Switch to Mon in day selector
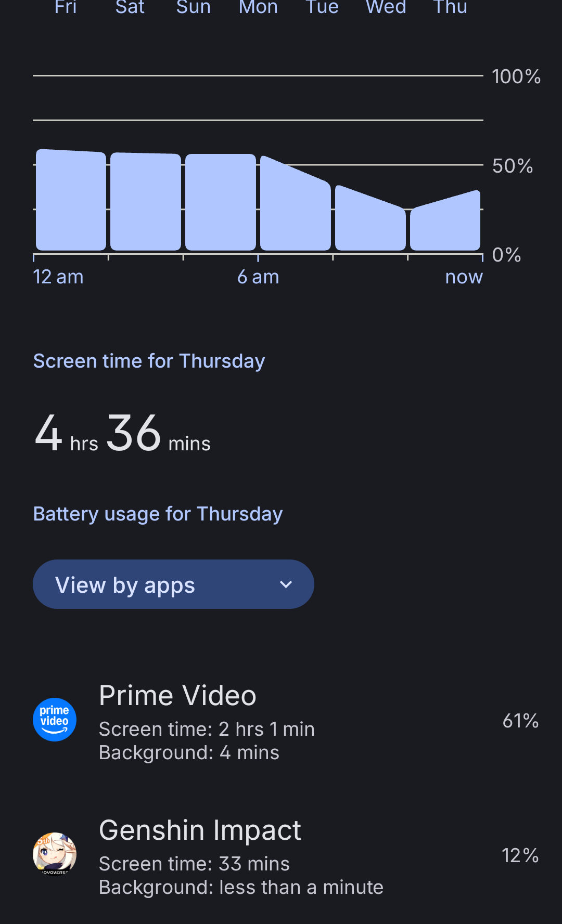Screen dimensions: 562x924 pos(258,7)
